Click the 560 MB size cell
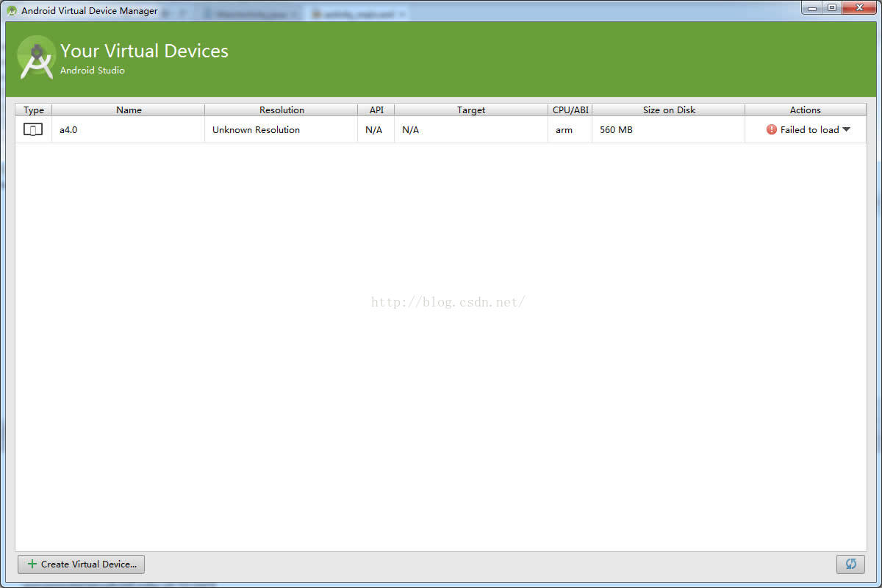This screenshot has width=882, height=588. 669,130
